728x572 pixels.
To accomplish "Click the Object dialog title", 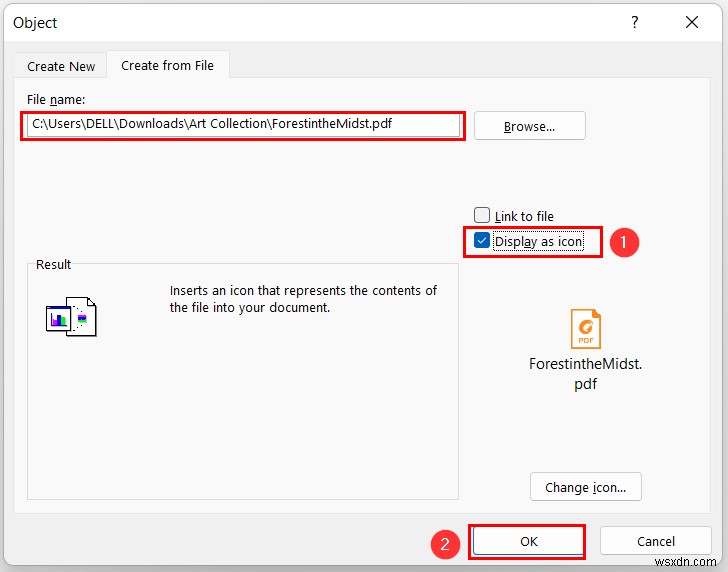I will 35,23.
